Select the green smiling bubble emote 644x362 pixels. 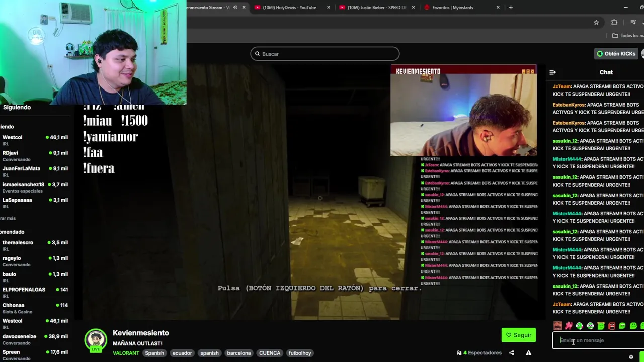coord(633,326)
